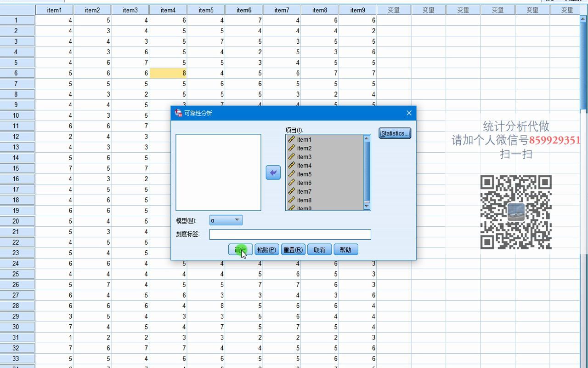Close the 可靠性分析 dialog
Image resolution: width=588 pixels, height=368 pixels.
409,113
